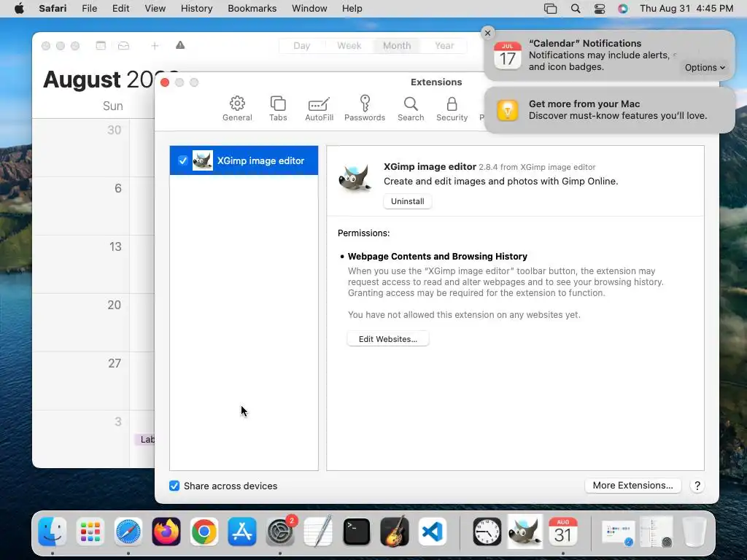
Task: Open Spotlight search in menu bar
Action: click(x=576, y=9)
